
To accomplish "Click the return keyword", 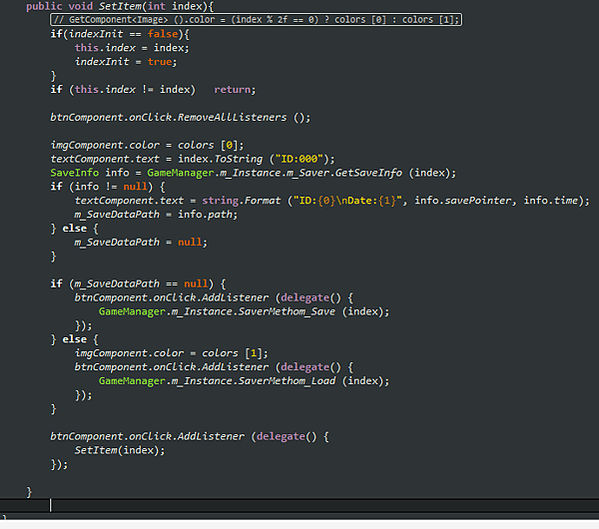I will click(x=232, y=90).
